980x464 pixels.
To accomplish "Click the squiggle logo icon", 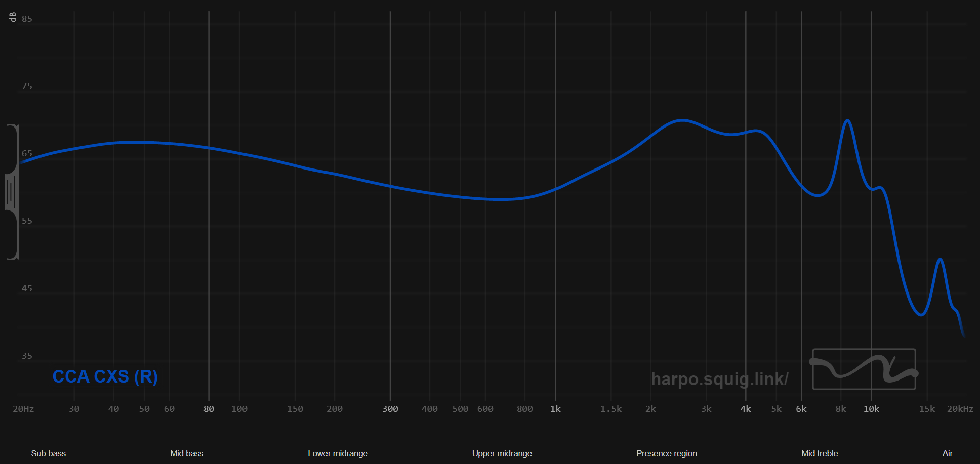I will click(x=864, y=369).
